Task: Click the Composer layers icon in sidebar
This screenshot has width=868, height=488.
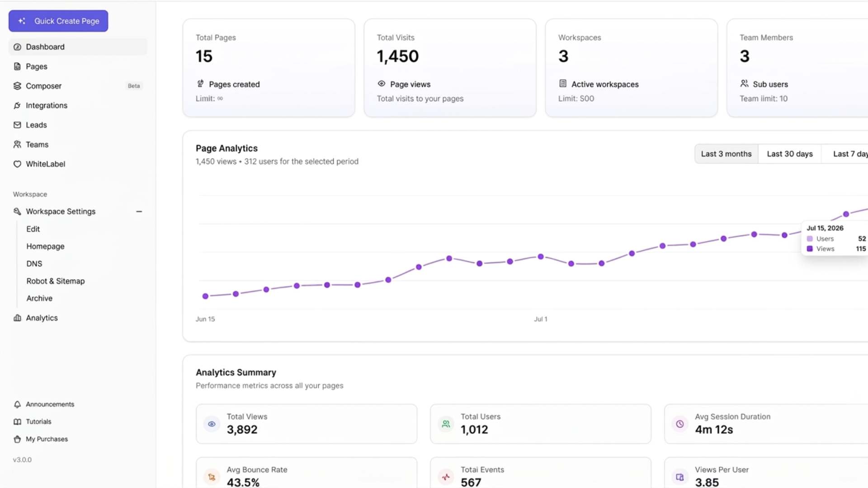Action: point(17,86)
